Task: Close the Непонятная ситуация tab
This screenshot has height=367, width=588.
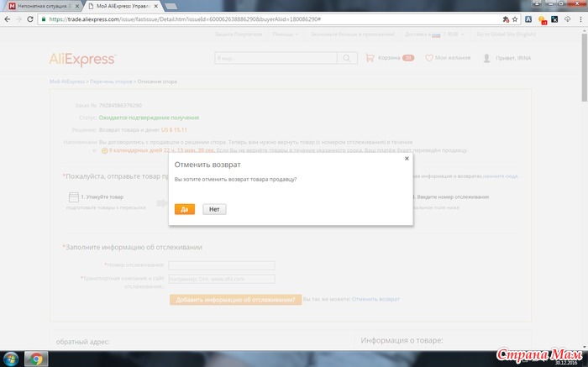Action: pyautogui.click(x=77, y=6)
